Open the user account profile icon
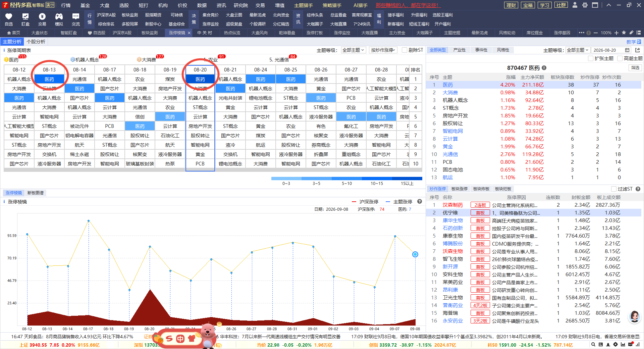644x349 pixels. click(575, 5)
